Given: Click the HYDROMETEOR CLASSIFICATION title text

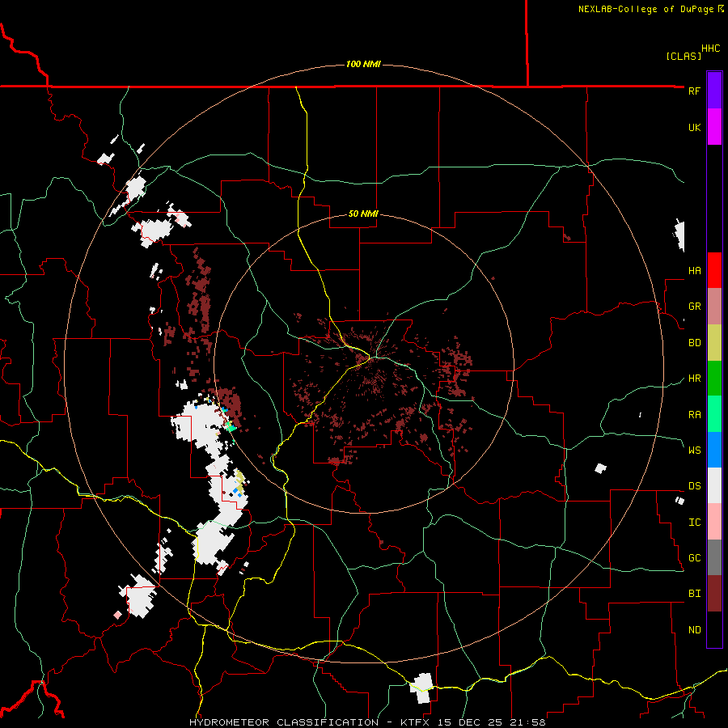Looking at the screenshot, I should point(284,722).
